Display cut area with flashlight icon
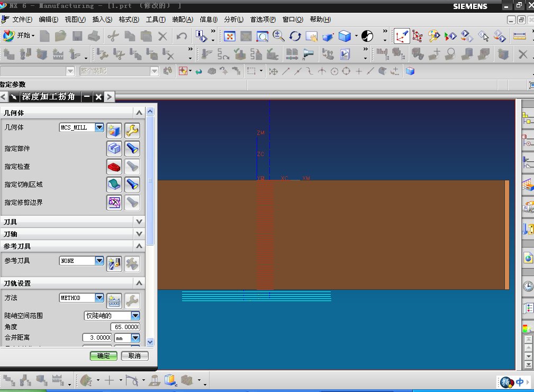534x392 pixels. click(x=132, y=185)
